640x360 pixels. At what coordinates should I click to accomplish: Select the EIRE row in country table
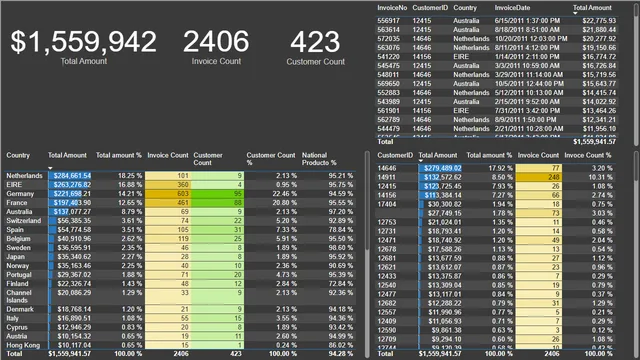coord(180,184)
